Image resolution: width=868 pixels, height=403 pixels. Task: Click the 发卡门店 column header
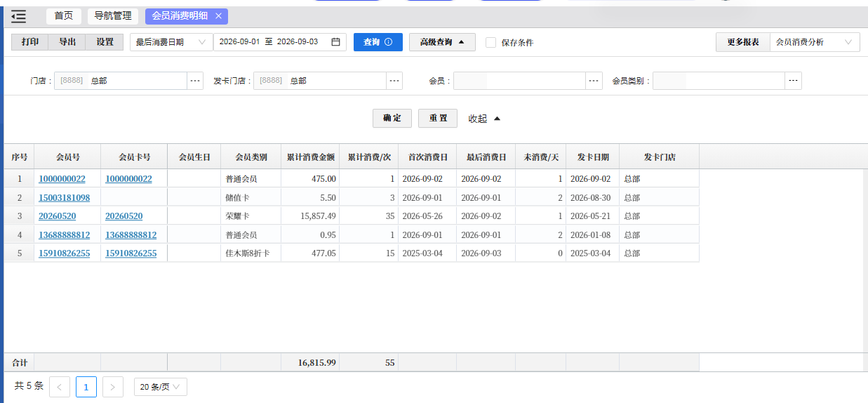(x=660, y=157)
